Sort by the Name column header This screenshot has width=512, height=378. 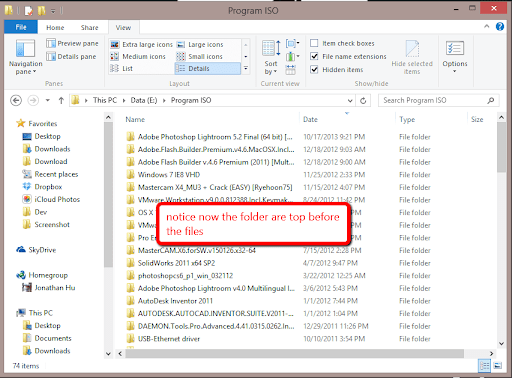click(x=135, y=119)
